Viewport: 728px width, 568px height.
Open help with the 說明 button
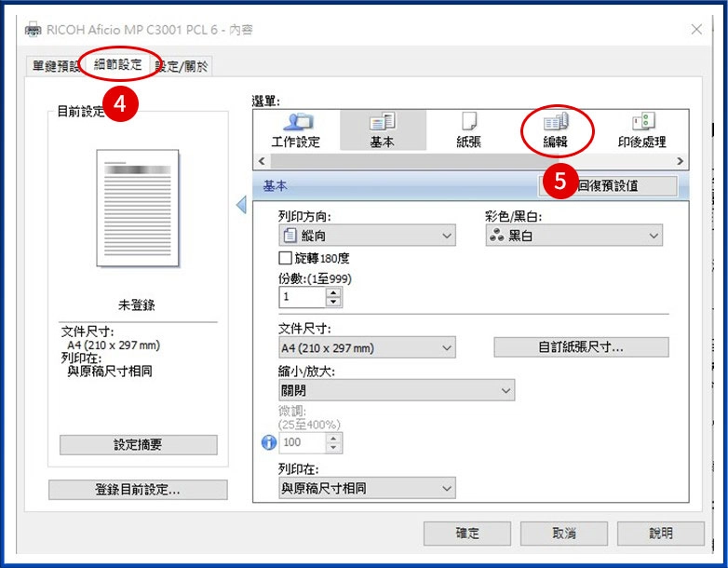[x=661, y=534]
